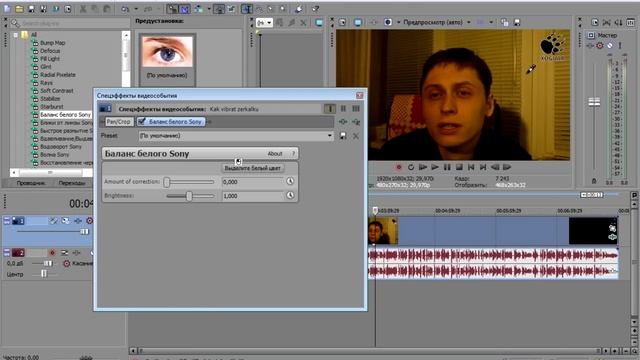This screenshot has height=360, width=640.
Task: Click the Remove selected plug-in icon
Action: pos(356,122)
